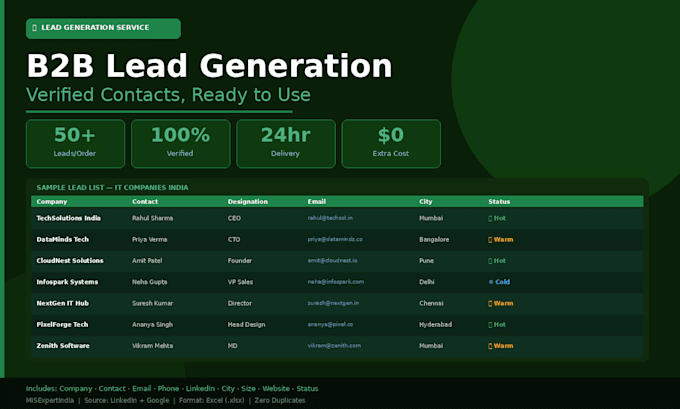Click the Lead Generation Service badge

coord(103,28)
